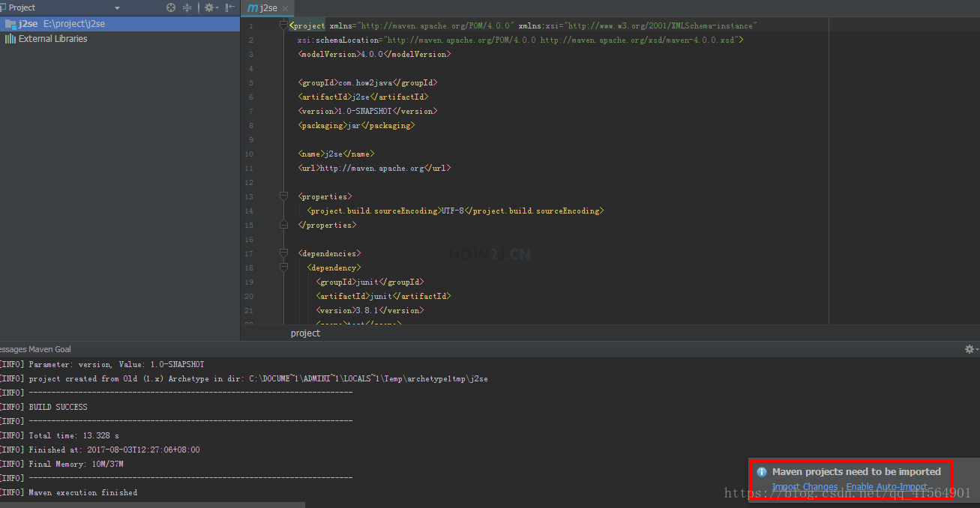Collapse the dependency fold on line 18

tap(283, 267)
